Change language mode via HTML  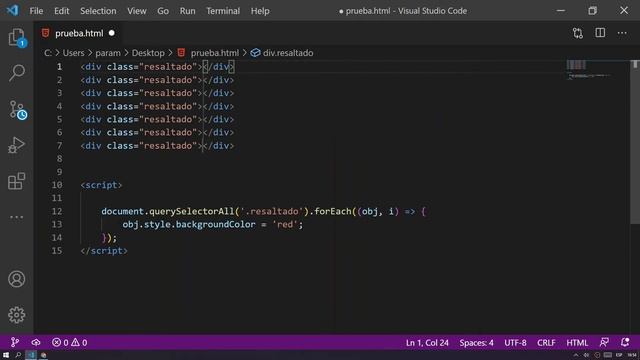[x=577, y=342]
